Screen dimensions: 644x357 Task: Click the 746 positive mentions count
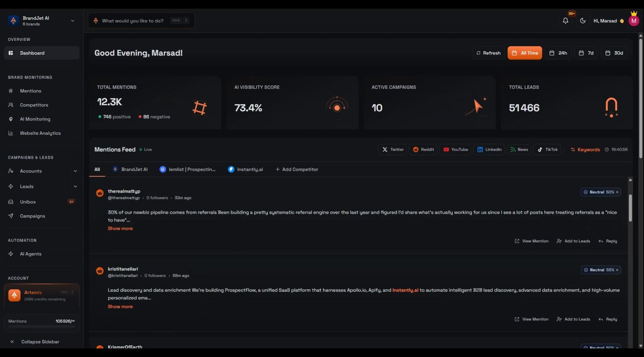click(x=114, y=117)
